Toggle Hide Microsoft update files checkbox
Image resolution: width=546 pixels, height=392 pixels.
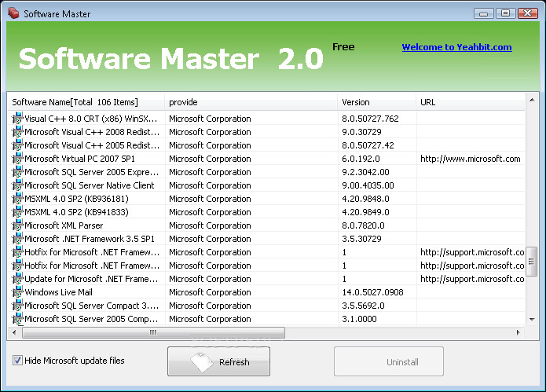coord(17,360)
